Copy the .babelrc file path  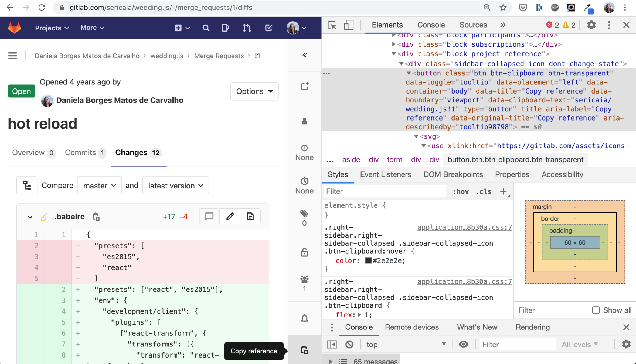pyautogui.click(x=96, y=217)
